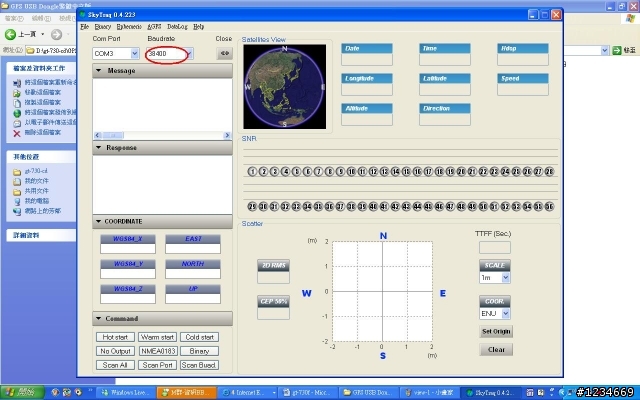Click satellite indicator number 29 in SNR
This screenshot has width=640, height=400.
click(252, 207)
